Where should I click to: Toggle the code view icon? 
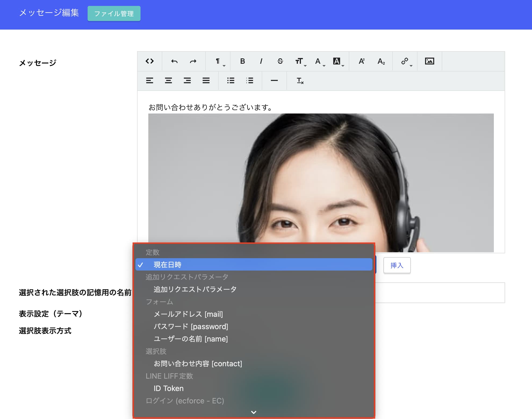[x=150, y=61]
